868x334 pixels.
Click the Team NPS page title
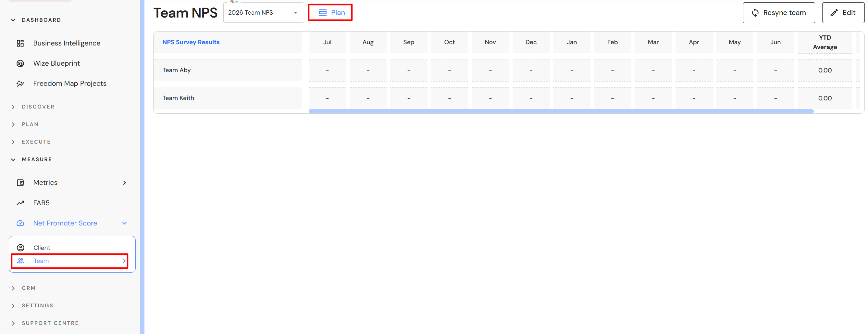[x=185, y=13]
